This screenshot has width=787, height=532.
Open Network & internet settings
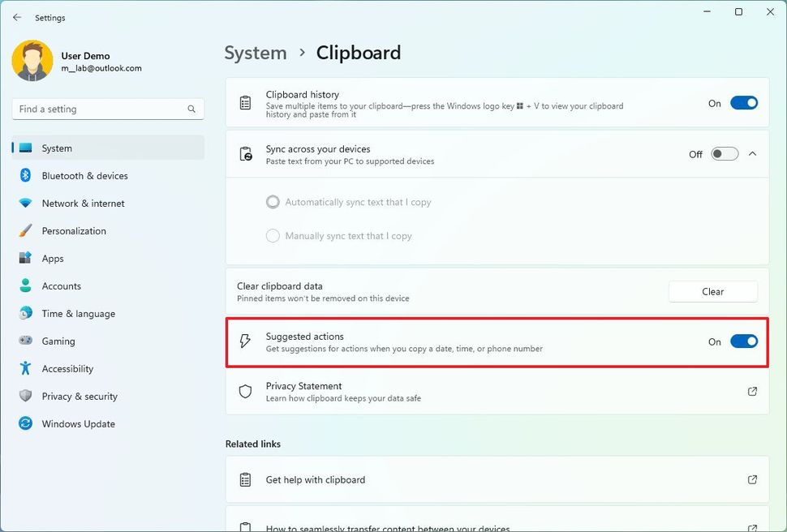pos(84,203)
